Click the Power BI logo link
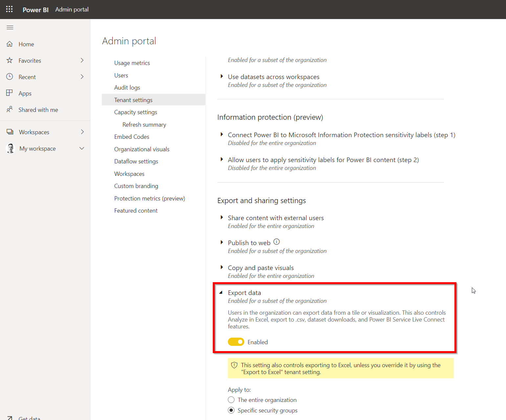Screen dimensions: 506x420 click(35, 10)
